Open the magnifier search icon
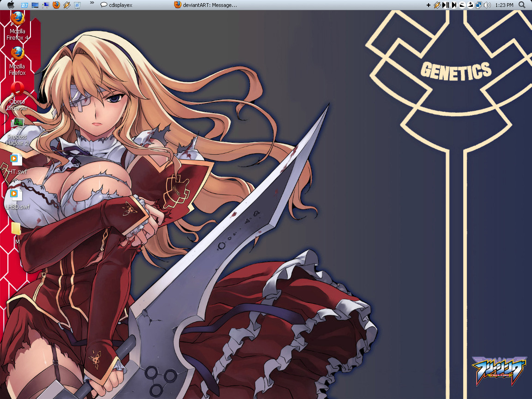 pos(522,5)
